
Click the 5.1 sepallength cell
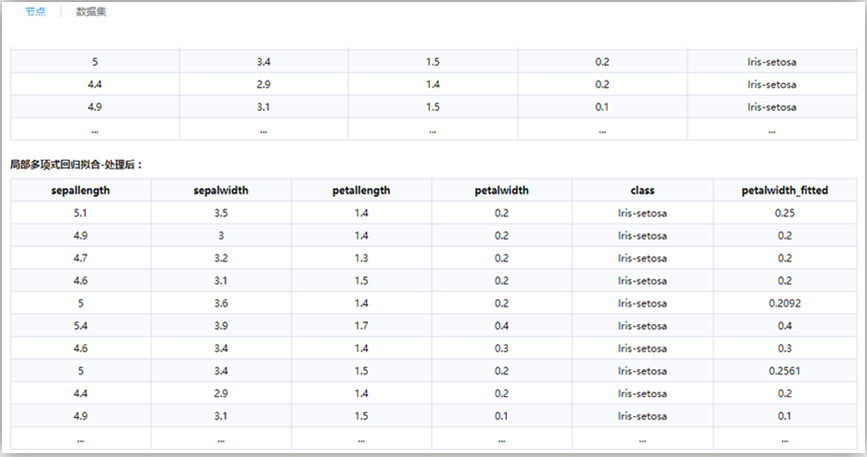(x=80, y=213)
